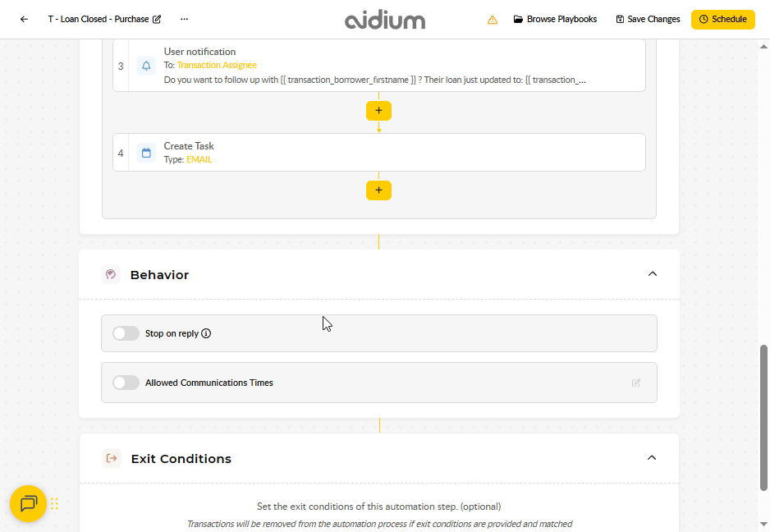Open Browse Playbooks
Viewport: 770px width, 532px height.
pos(556,19)
